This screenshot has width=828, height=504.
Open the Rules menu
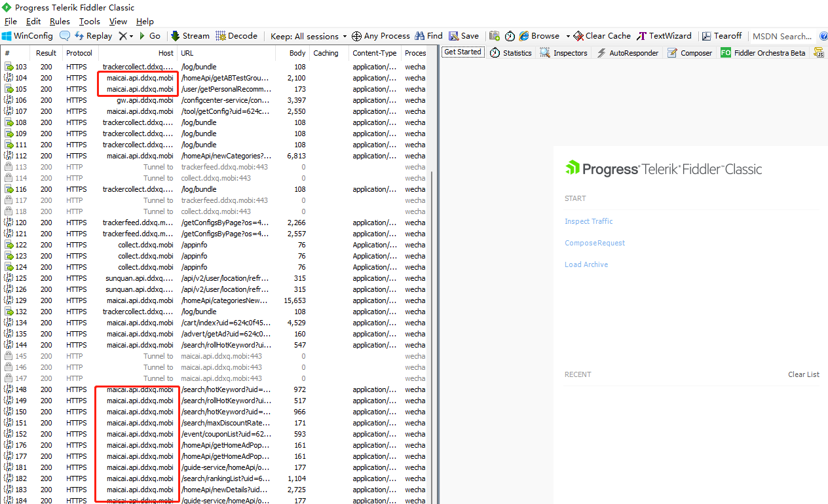pyautogui.click(x=60, y=22)
